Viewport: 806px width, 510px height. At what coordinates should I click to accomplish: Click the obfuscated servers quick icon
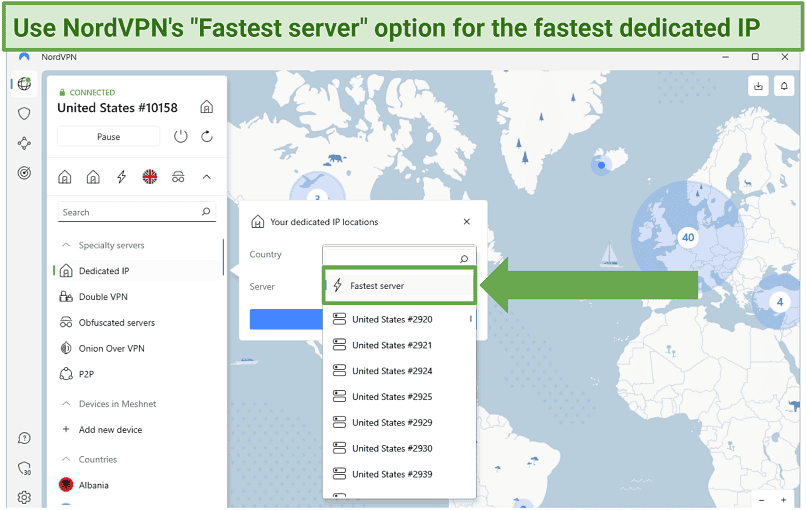[x=178, y=177]
